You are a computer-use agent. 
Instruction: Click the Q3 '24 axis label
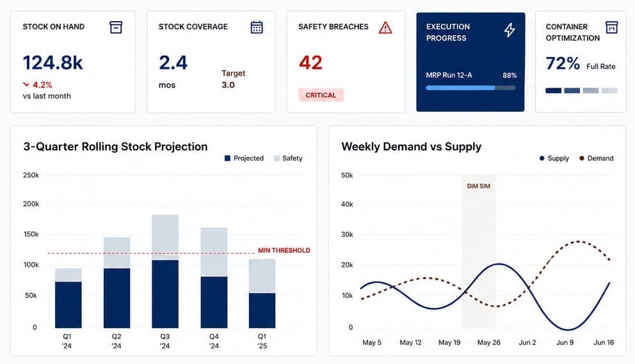pyautogui.click(x=165, y=342)
